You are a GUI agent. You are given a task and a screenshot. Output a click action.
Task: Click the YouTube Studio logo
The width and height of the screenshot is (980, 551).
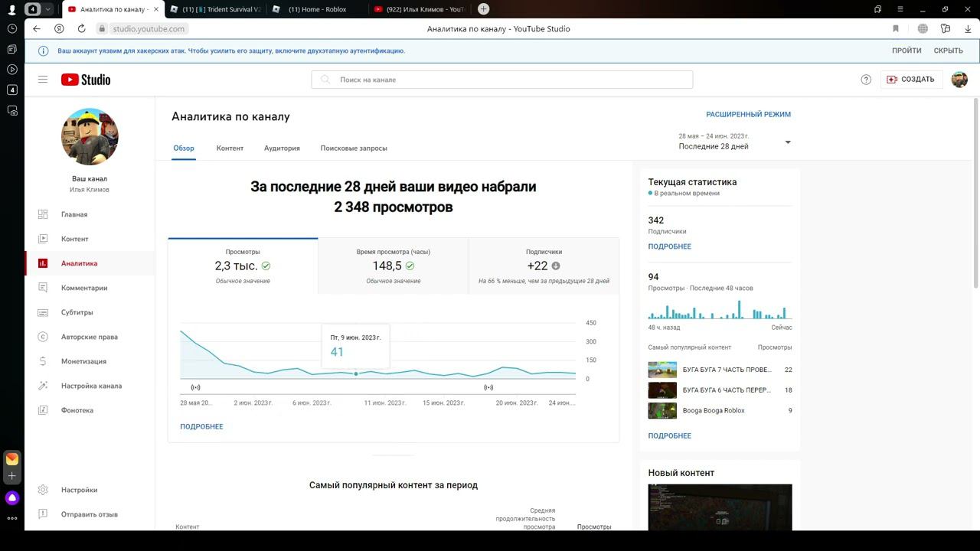click(x=86, y=80)
